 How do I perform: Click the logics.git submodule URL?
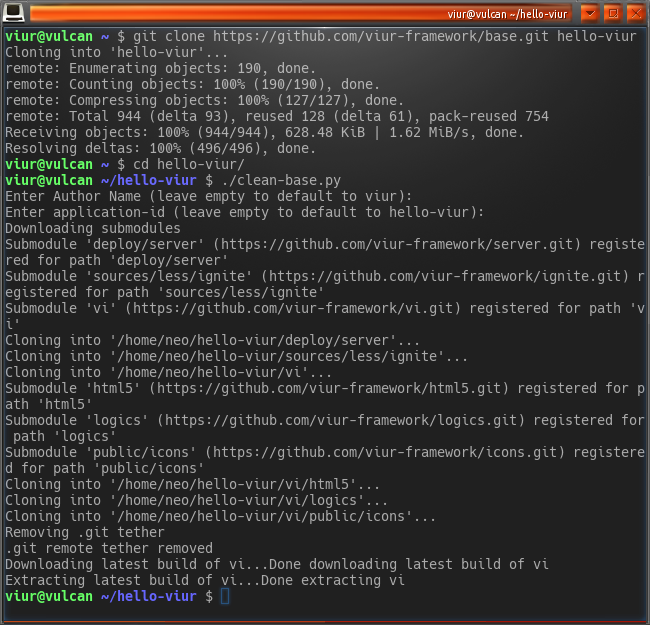pos(341,420)
